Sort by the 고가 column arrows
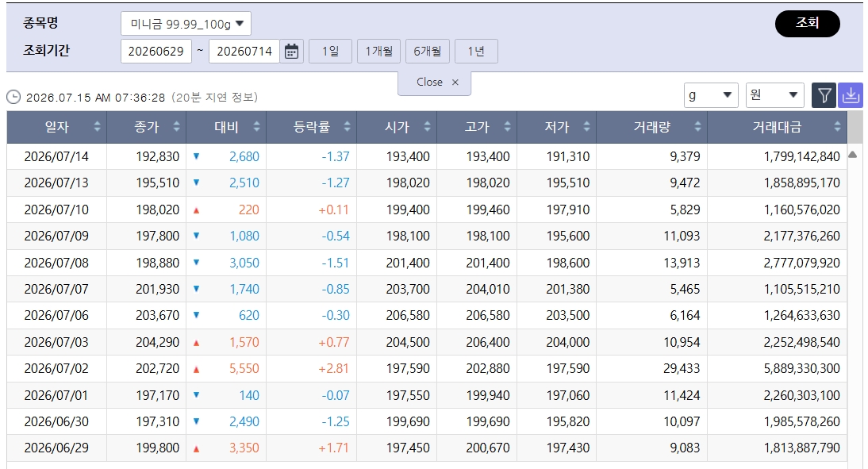The width and height of the screenshot is (868, 469). (507, 127)
